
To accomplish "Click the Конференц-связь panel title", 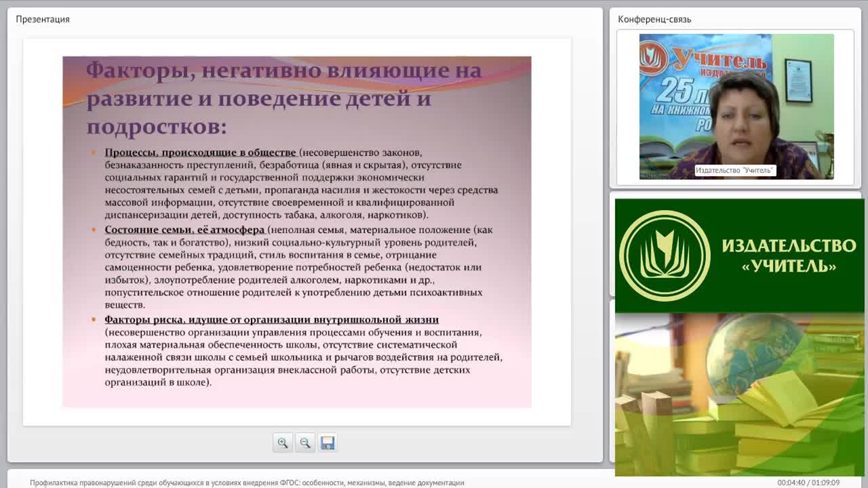I will pyautogui.click(x=654, y=19).
